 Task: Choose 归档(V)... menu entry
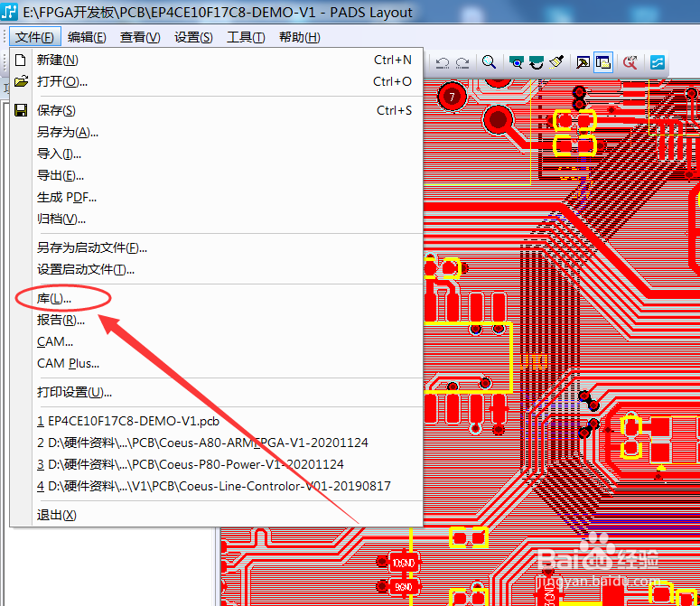point(217,219)
